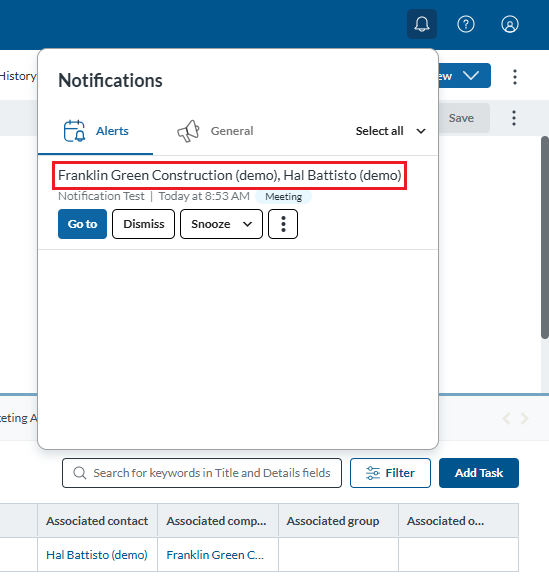
Task: Click the next arrow in tab strip
Action: pyautogui.click(x=525, y=418)
